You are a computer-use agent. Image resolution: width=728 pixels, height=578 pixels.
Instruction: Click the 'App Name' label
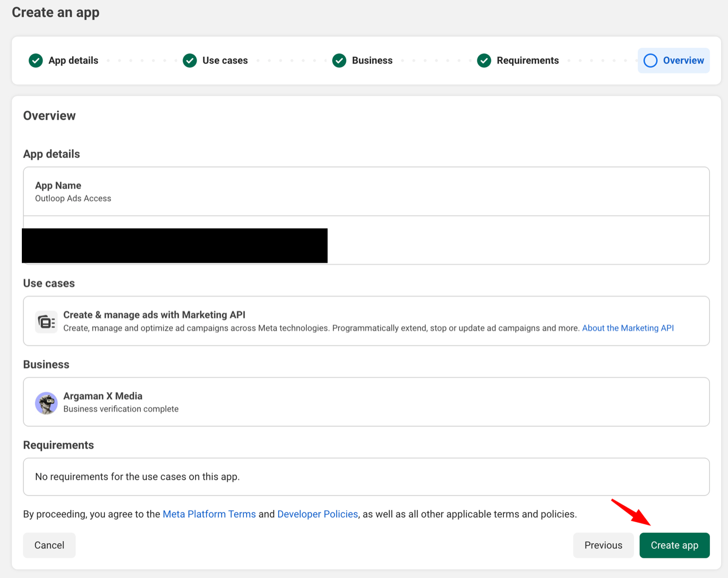pos(58,186)
